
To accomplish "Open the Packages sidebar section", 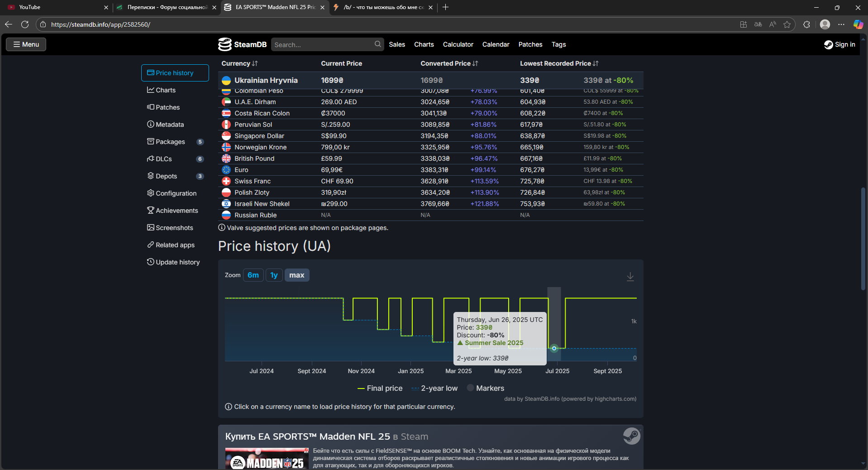I will click(x=175, y=142).
